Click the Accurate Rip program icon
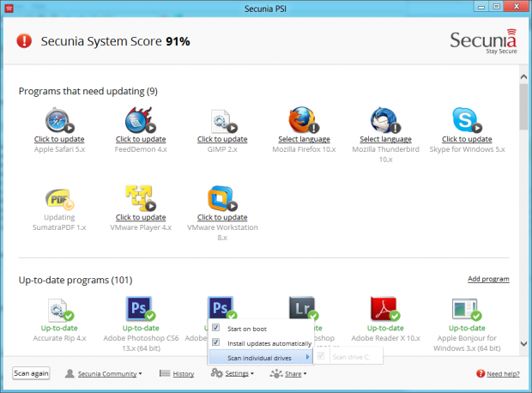Screen dimensions: 532x393 click(x=60, y=310)
